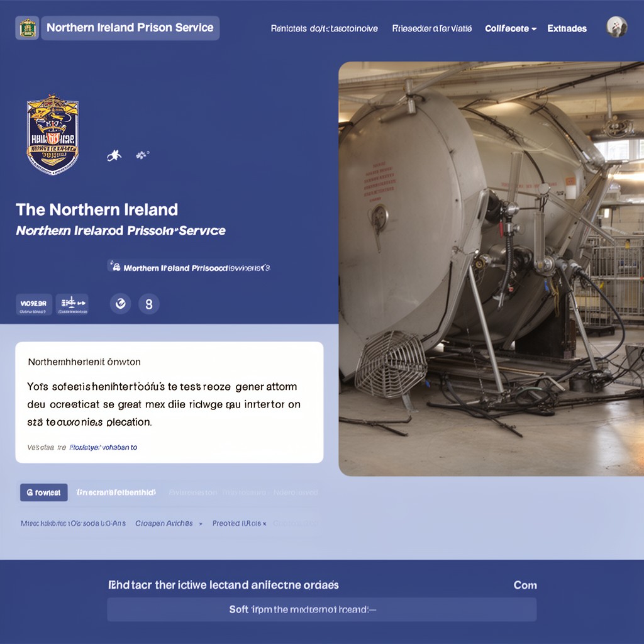Image resolution: width=644 pixels, height=644 pixels.
Task: Click the footer heading Ehd tacr ther ictiwe
Action: coord(223,585)
